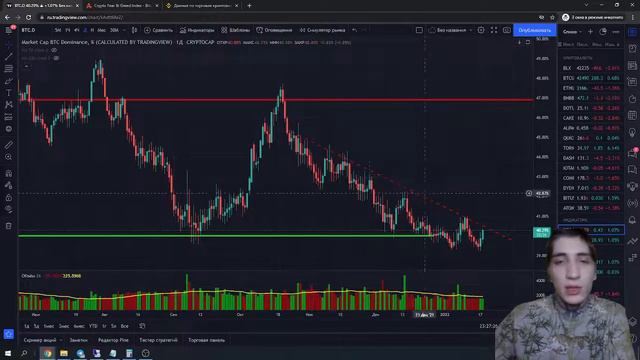Open the Заметки notes tab

pos(78,340)
